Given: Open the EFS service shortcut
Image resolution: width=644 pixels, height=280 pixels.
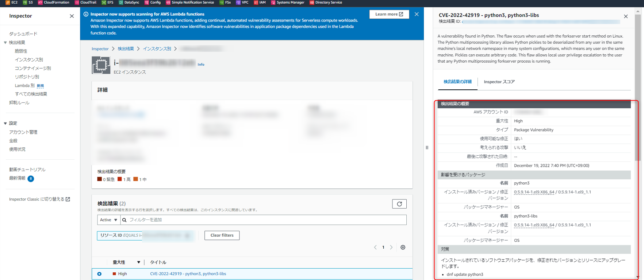Looking at the screenshot, I should (x=107, y=3).
